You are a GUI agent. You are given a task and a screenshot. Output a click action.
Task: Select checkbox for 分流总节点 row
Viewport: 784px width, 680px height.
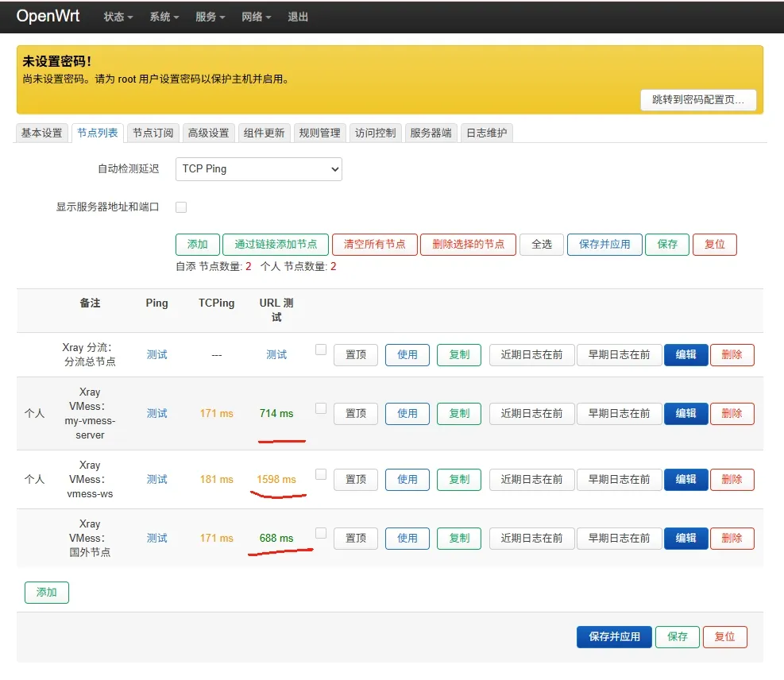click(x=321, y=350)
